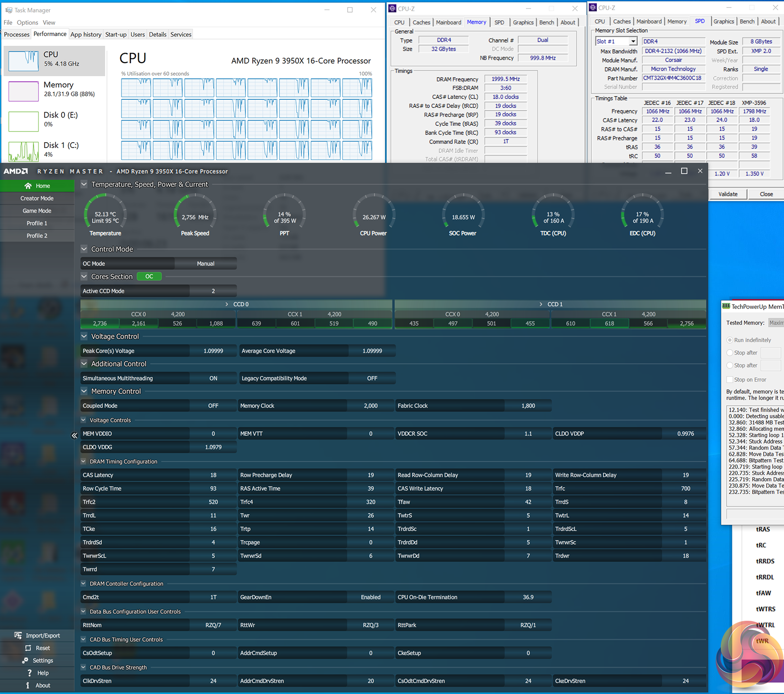
Task: Select the CPU graph thumbnail in Task Manager
Action: coord(24,61)
